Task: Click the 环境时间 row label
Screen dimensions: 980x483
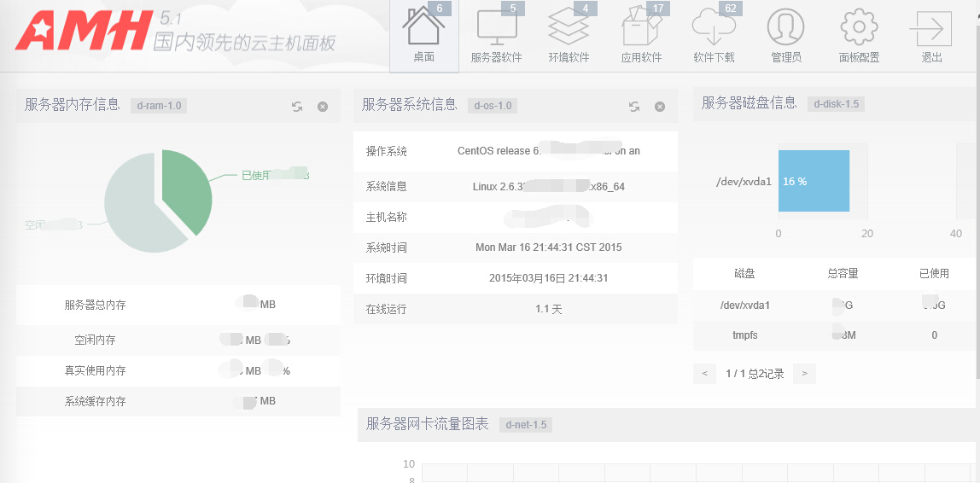Action: point(386,278)
